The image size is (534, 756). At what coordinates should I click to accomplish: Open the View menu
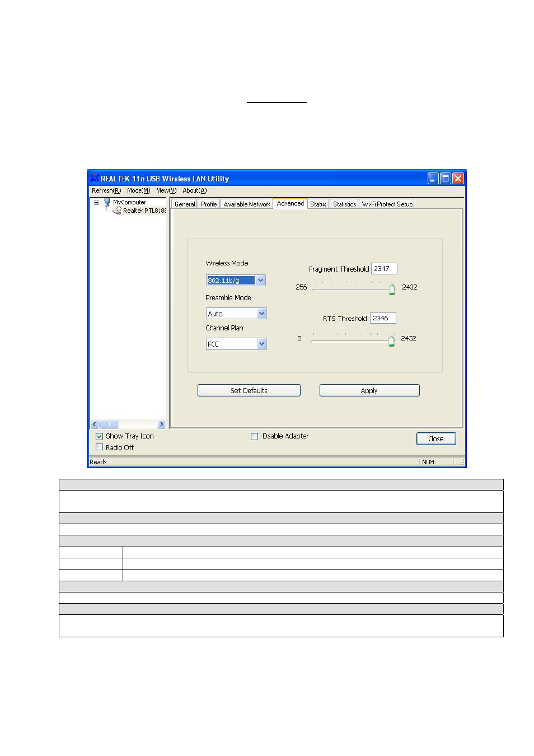coord(166,190)
